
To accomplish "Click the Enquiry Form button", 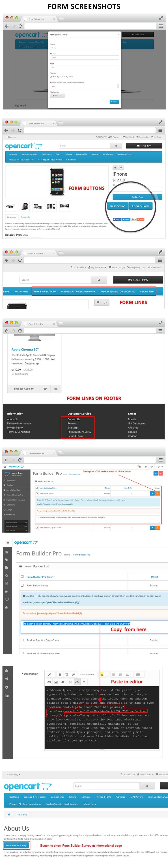I will tap(141, 206).
